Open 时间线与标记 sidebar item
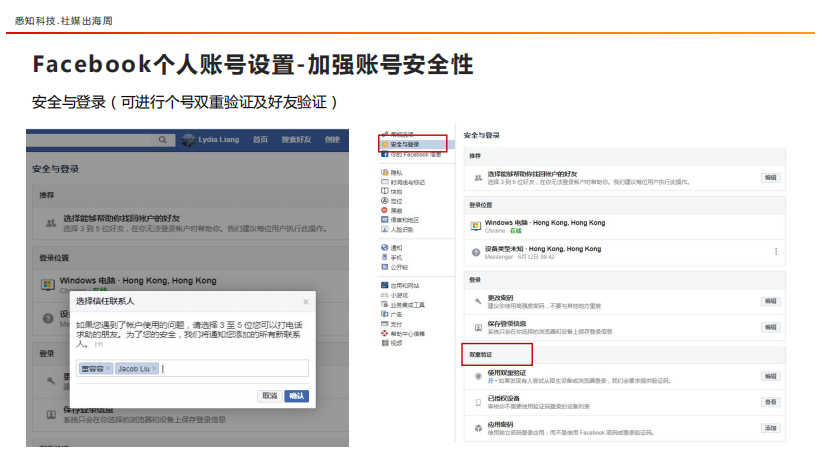This screenshot has width=830, height=458. [x=403, y=182]
